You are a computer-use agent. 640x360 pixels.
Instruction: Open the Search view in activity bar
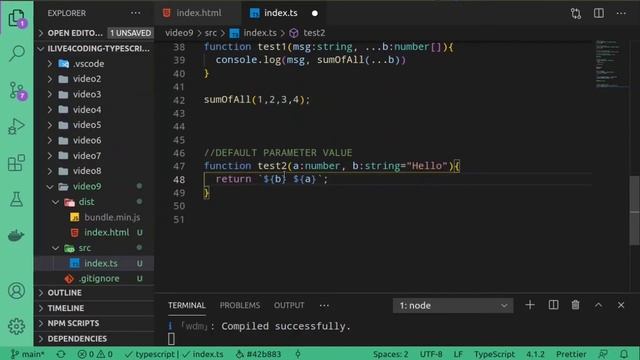[x=16, y=53]
